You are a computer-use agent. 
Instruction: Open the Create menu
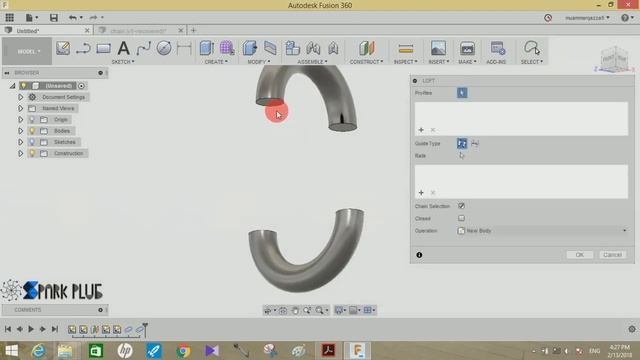216,62
